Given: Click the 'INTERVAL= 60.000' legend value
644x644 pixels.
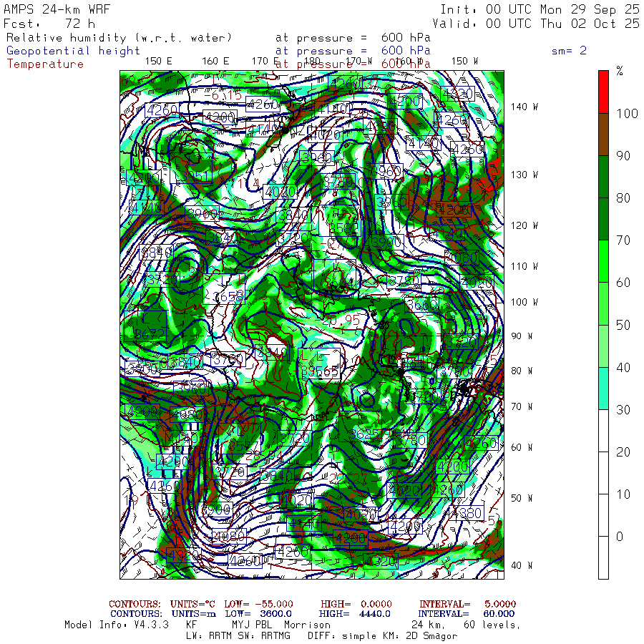Looking at the screenshot, I should click(467, 614).
